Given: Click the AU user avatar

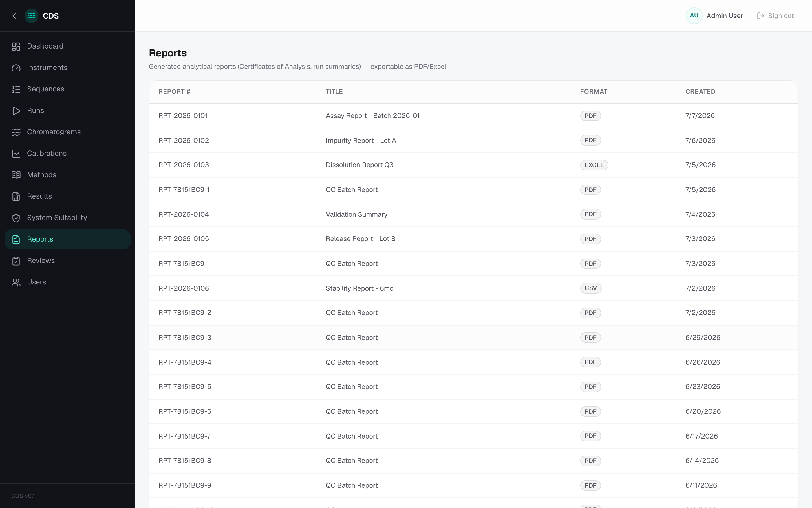Looking at the screenshot, I should point(694,16).
